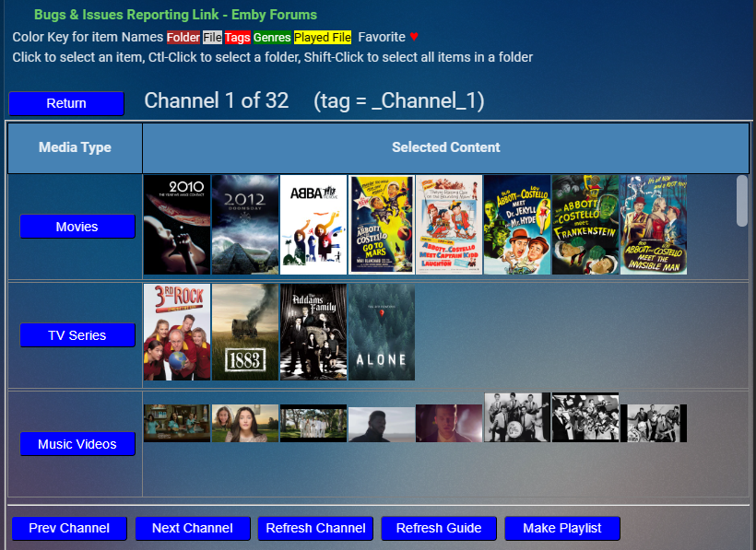Screen dimensions: 756x550
Task: Click the Selected Content scrollbar thumb
Action: pos(741,200)
